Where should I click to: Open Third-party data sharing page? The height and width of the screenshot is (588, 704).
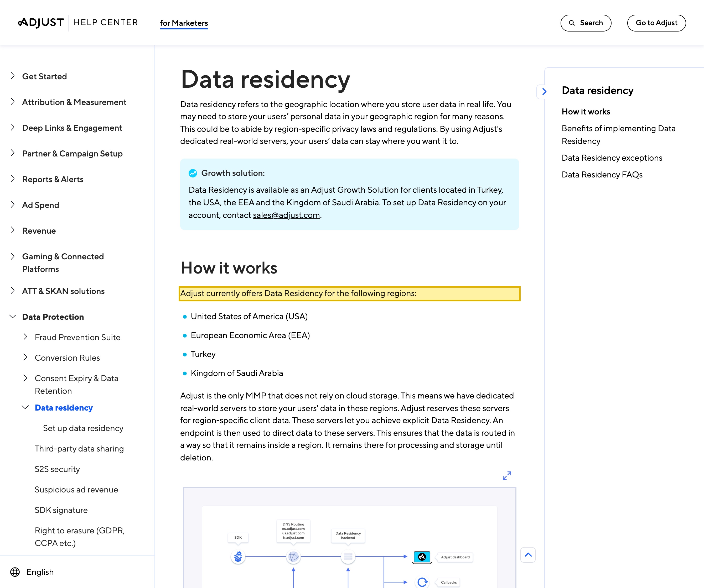coord(79,449)
